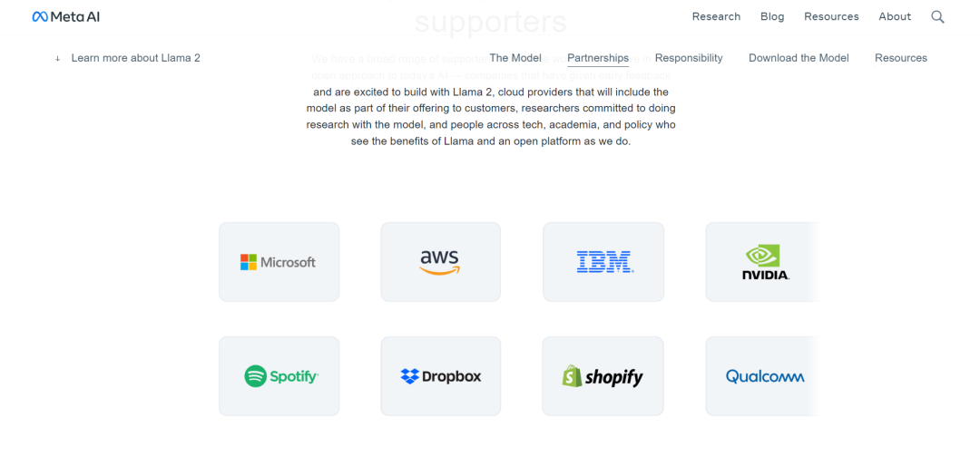Click the IBM logo card

pyautogui.click(x=603, y=262)
